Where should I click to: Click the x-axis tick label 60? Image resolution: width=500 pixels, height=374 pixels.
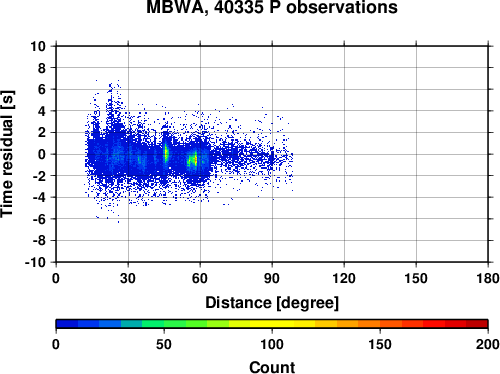point(200,278)
